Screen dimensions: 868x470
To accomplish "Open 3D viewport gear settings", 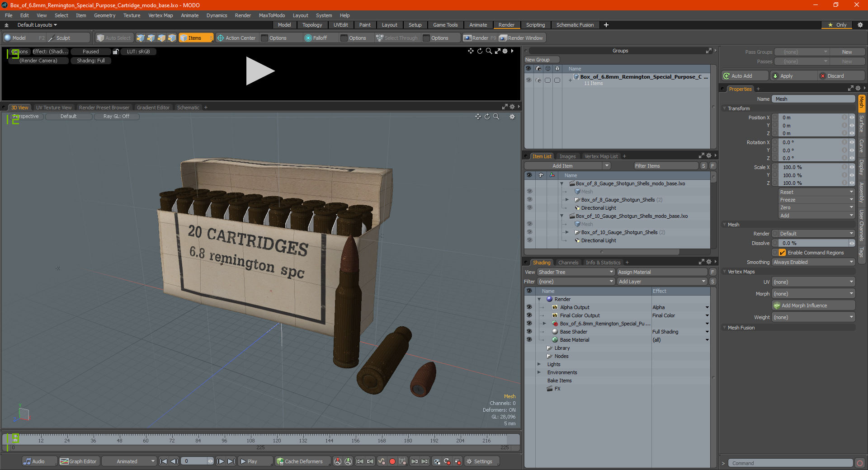I will pos(512,117).
